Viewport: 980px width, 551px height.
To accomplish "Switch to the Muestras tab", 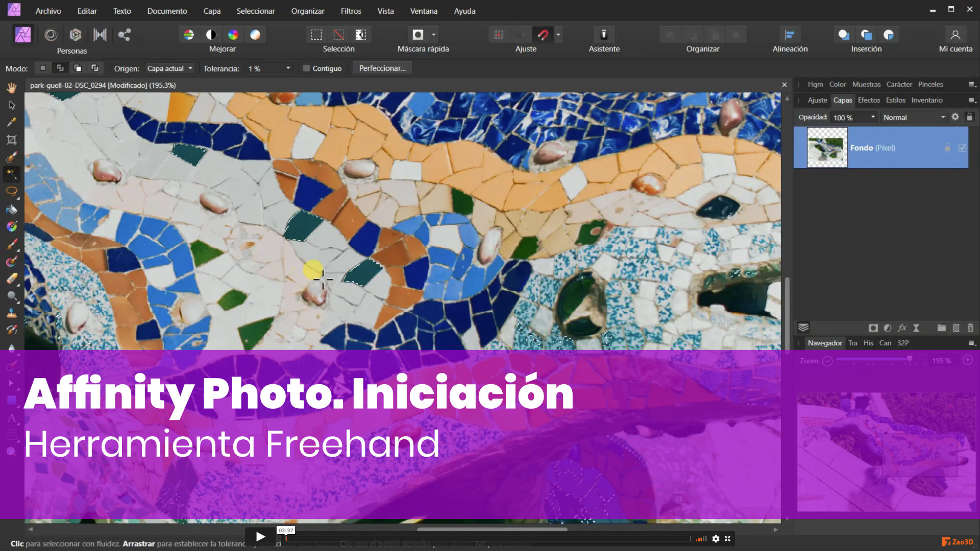I will (x=866, y=84).
